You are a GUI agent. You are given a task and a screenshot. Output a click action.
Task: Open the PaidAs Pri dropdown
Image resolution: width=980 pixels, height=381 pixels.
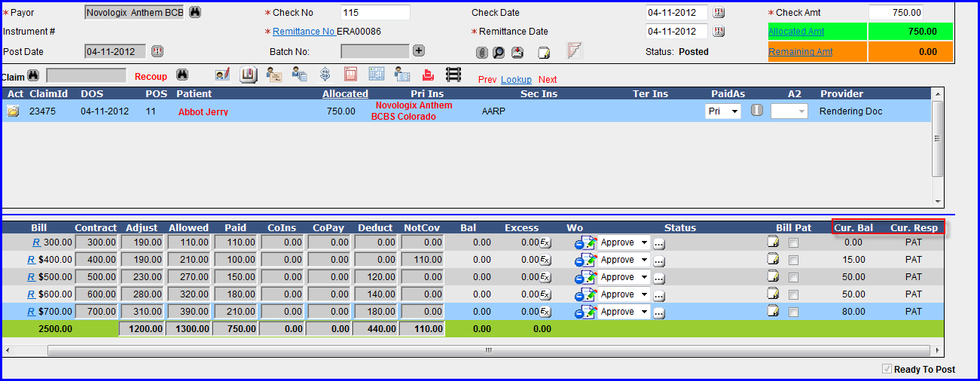pyautogui.click(x=722, y=111)
